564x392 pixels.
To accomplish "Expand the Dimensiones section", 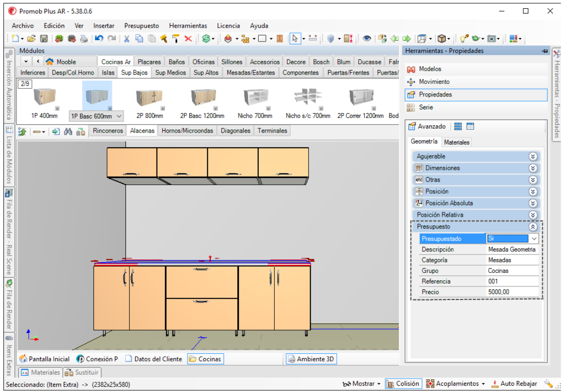I will tap(533, 168).
